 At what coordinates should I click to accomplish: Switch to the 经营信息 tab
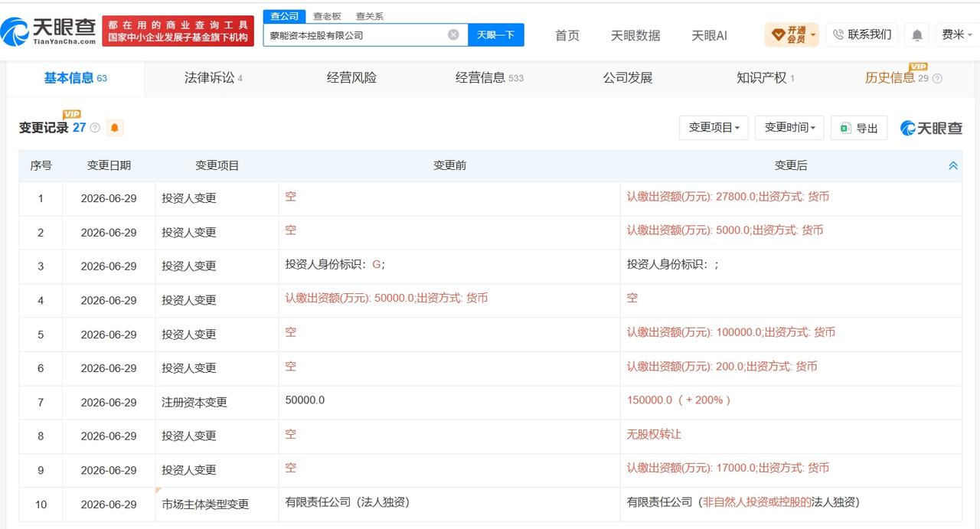tap(489, 77)
